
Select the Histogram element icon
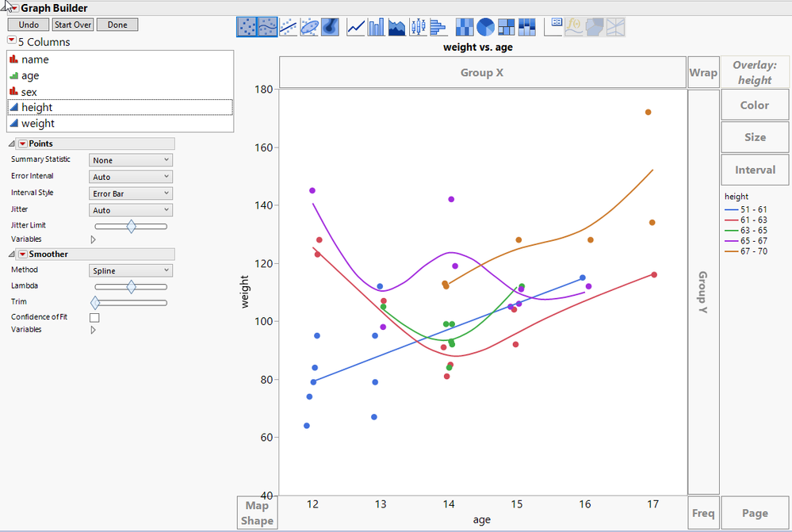coord(438,27)
